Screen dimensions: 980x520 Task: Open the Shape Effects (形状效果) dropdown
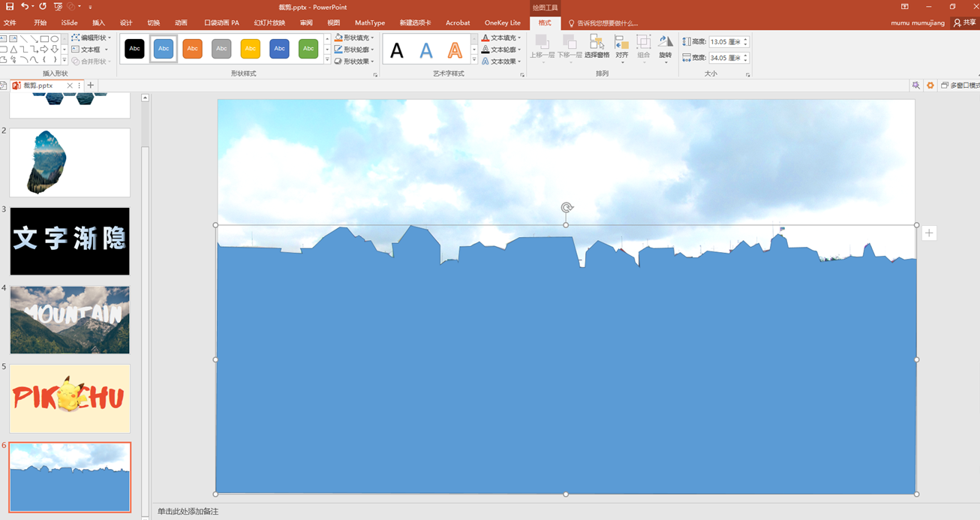354,62
